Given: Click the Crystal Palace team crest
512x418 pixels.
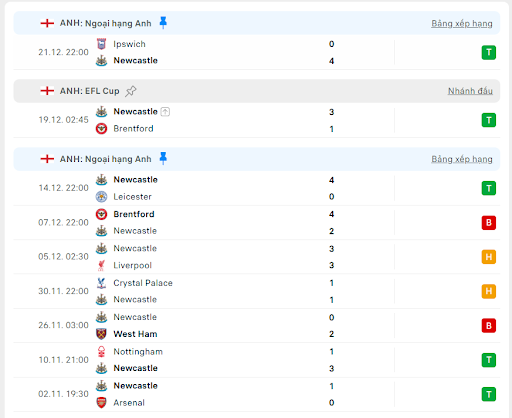Looking at the screenshot, I should [101, 283].
